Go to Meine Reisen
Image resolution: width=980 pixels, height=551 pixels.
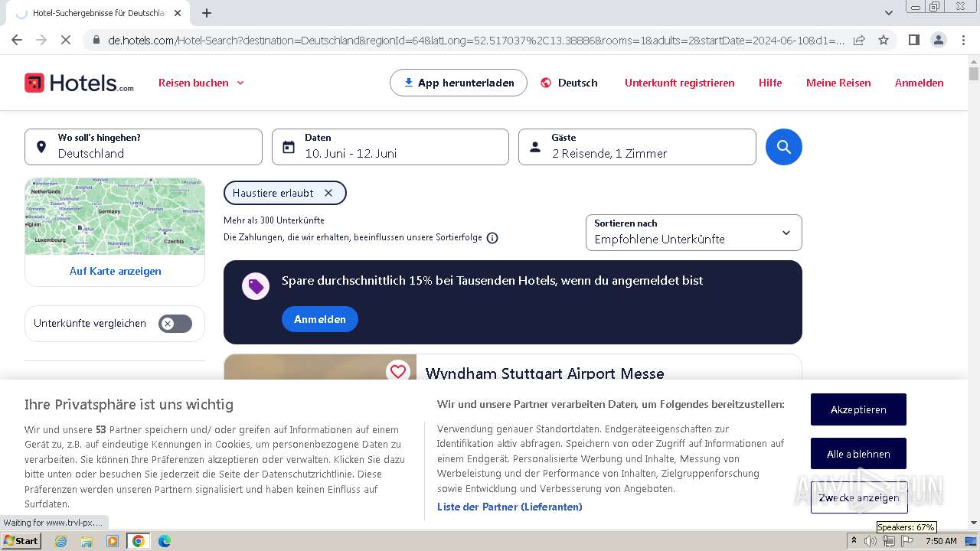[838, 83]
